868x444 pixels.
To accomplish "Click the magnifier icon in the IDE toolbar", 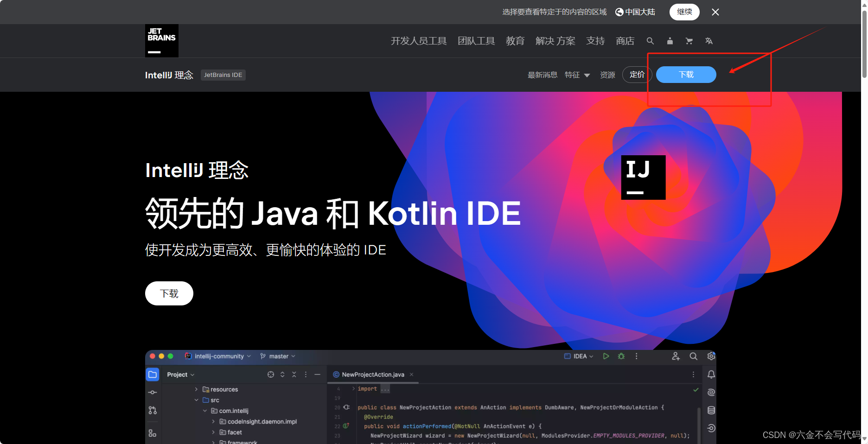I will 693,356.
